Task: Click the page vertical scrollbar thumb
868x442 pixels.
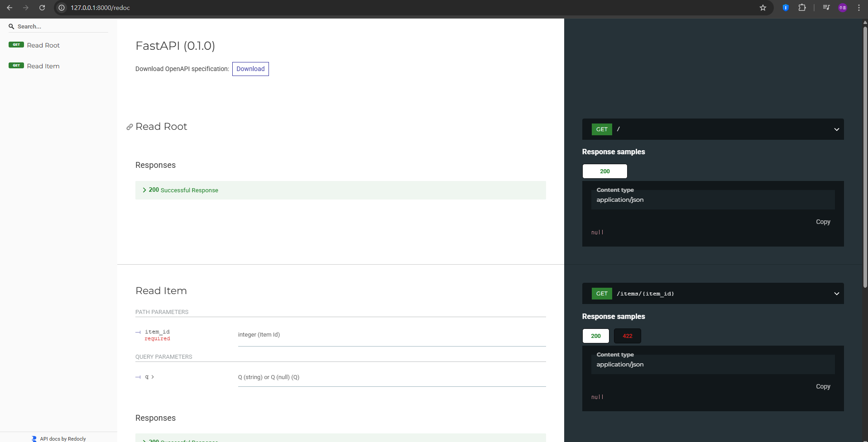Action: pos(865,157)
